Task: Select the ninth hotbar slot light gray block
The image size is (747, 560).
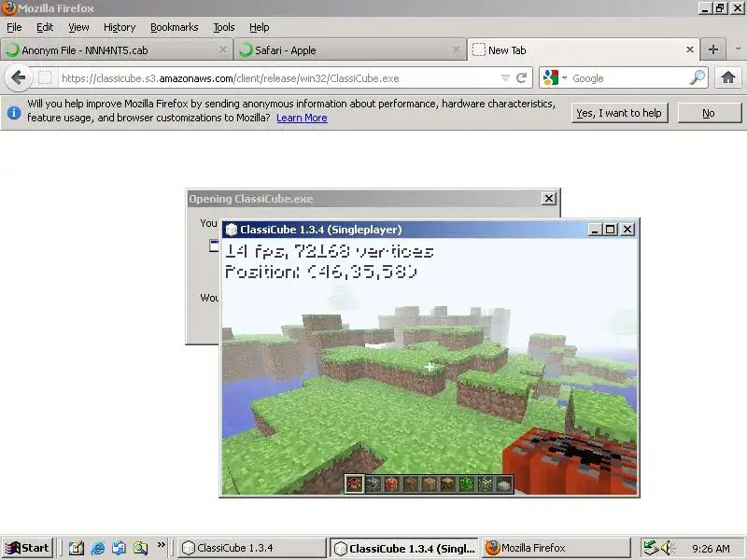Action: click(504, 484)
